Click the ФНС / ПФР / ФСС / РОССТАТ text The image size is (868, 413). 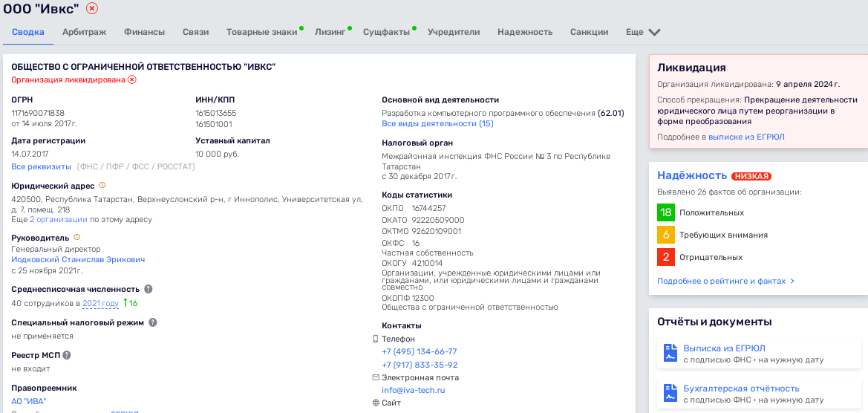pos(136,166)
